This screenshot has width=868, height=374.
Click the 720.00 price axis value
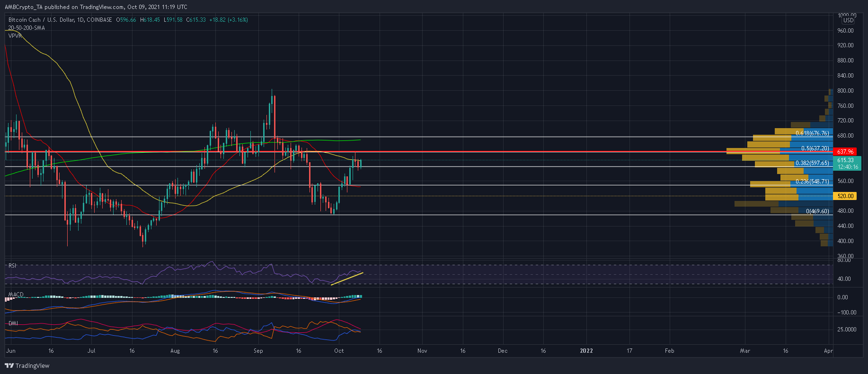coord(845,121)
